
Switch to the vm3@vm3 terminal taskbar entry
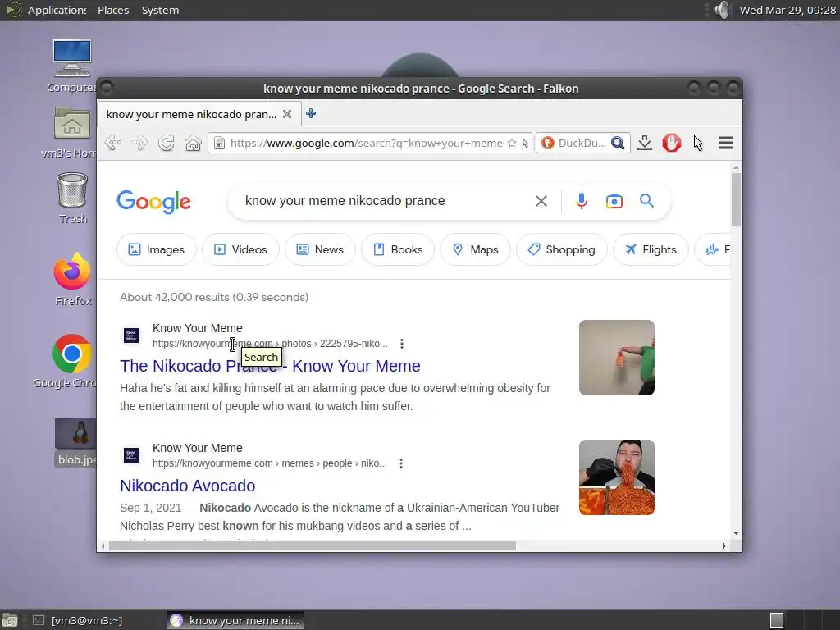(78, 620)
